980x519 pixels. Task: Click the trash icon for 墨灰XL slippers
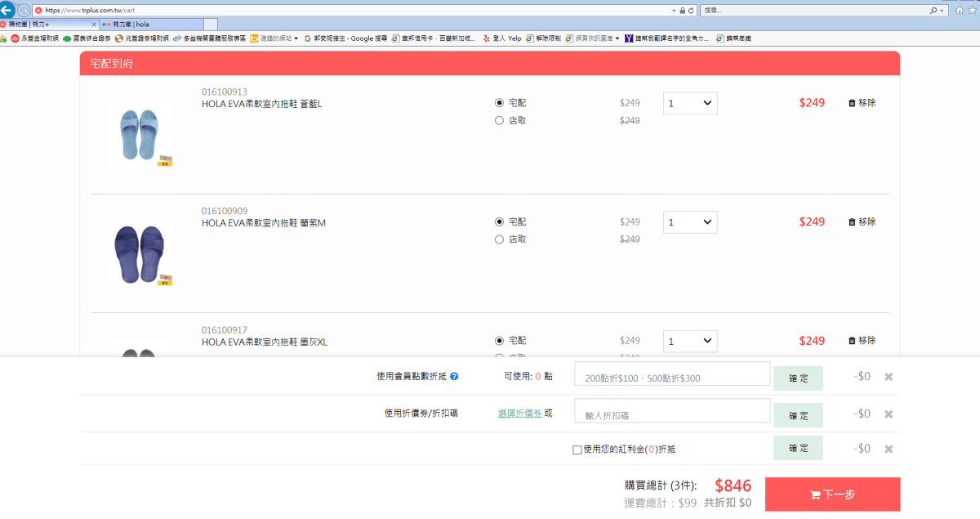click(x=853, y=340)
